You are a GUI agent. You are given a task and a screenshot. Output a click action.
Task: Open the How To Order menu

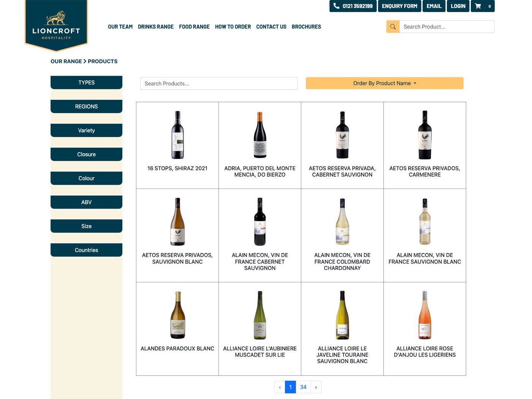click(x=233, y=27)
